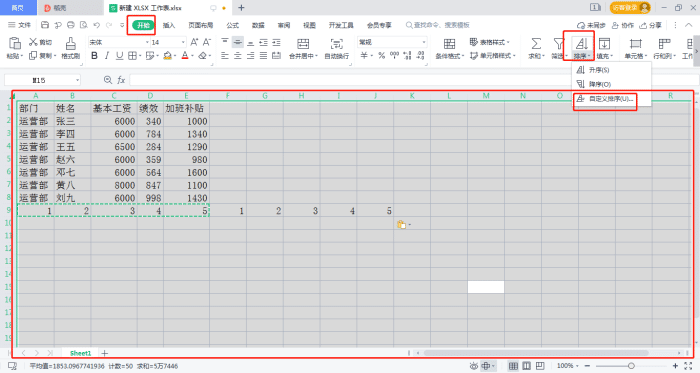Switch to the Insert (插入) tab

point(169,25)
